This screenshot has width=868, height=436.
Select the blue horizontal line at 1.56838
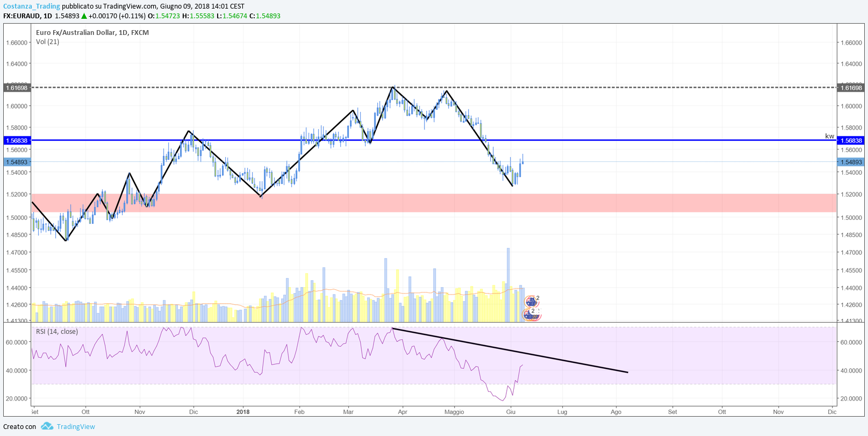coord(434,140)
